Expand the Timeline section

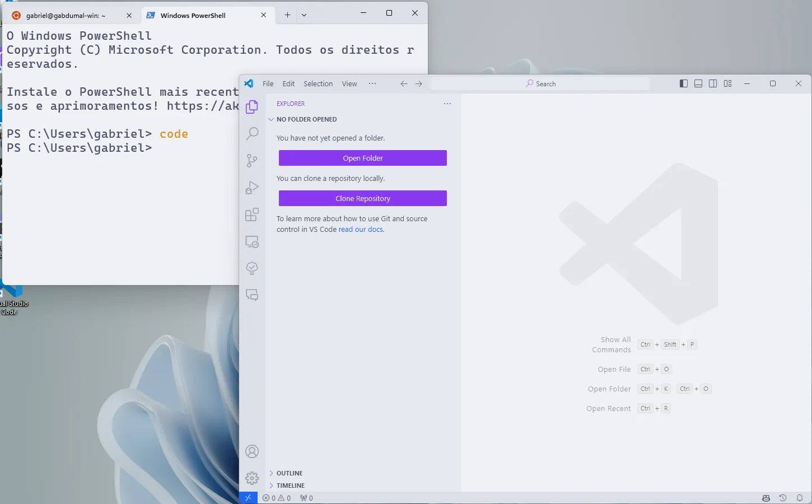[362, 486]
